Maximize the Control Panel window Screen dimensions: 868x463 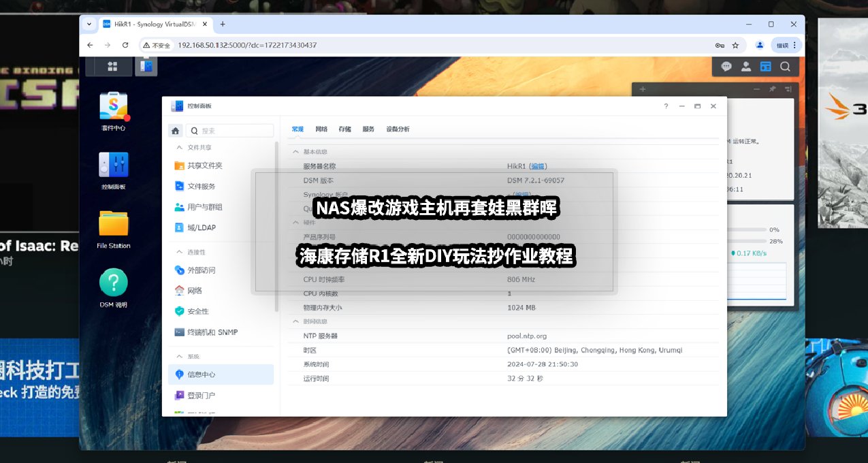tap(697, 106)
